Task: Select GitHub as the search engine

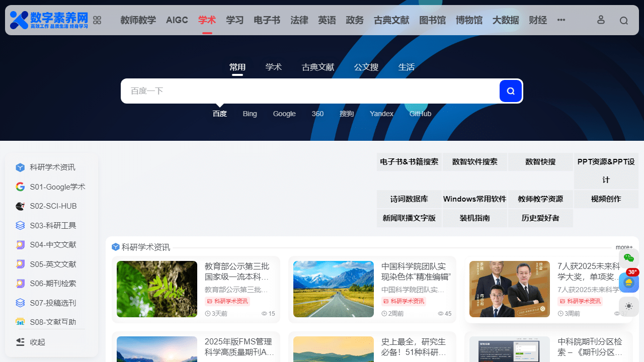Action: (x=421, y=114)
